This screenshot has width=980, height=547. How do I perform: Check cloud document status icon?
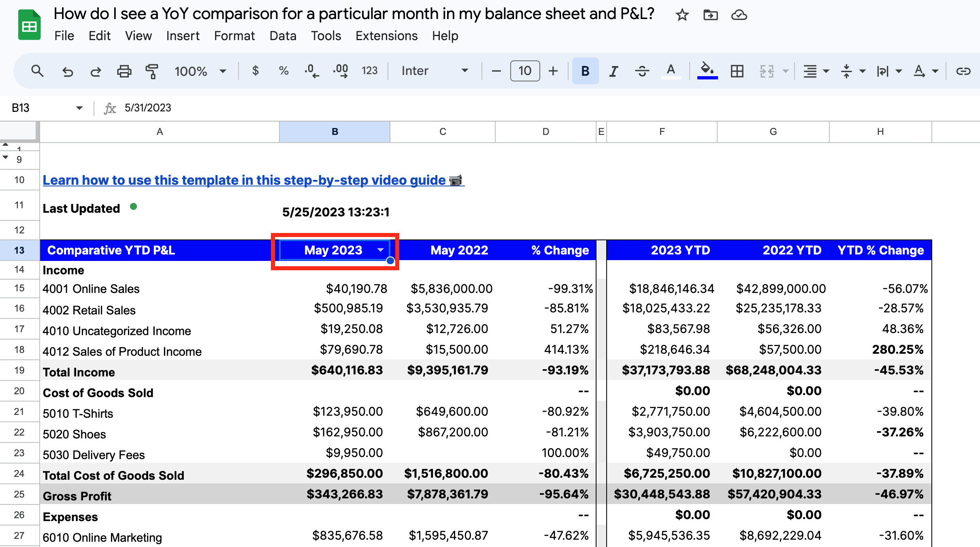pyautogui.click(x=739, y=15)
